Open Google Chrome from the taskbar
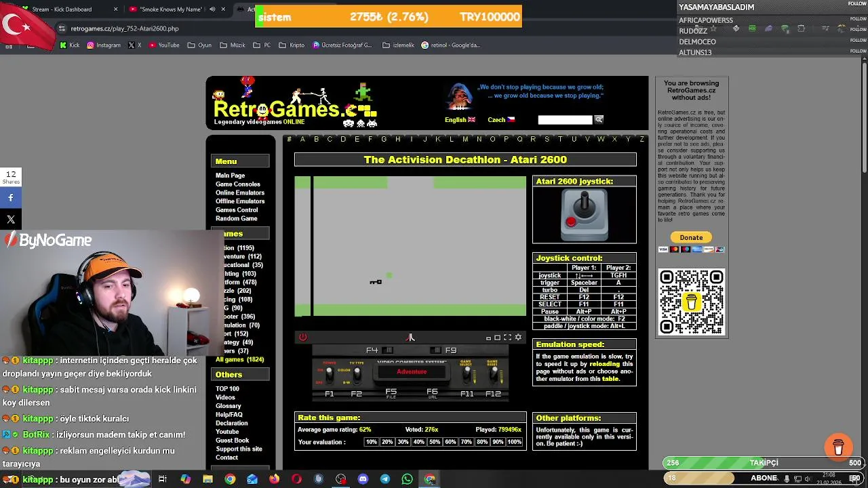This screenshot has width=868, height=488. pos(230,479)
